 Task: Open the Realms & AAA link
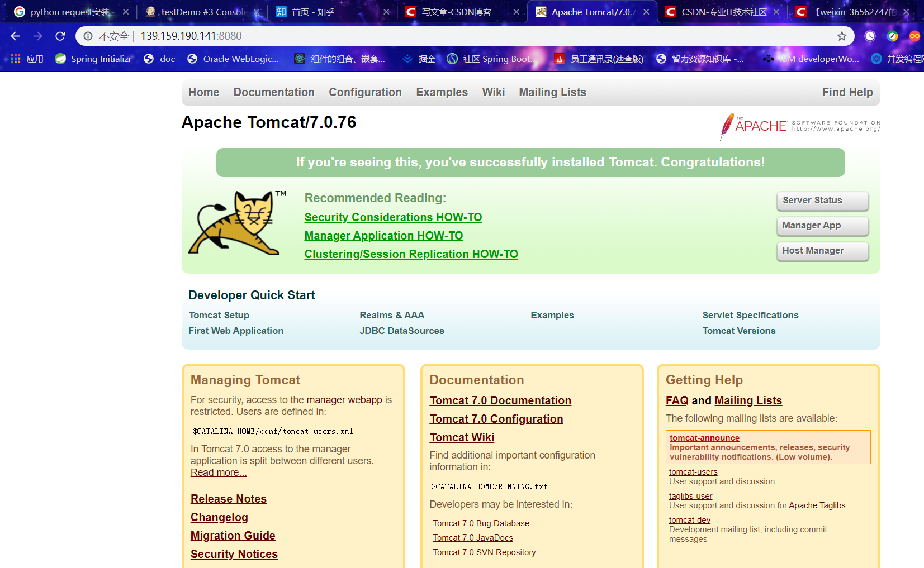point(392,315)
